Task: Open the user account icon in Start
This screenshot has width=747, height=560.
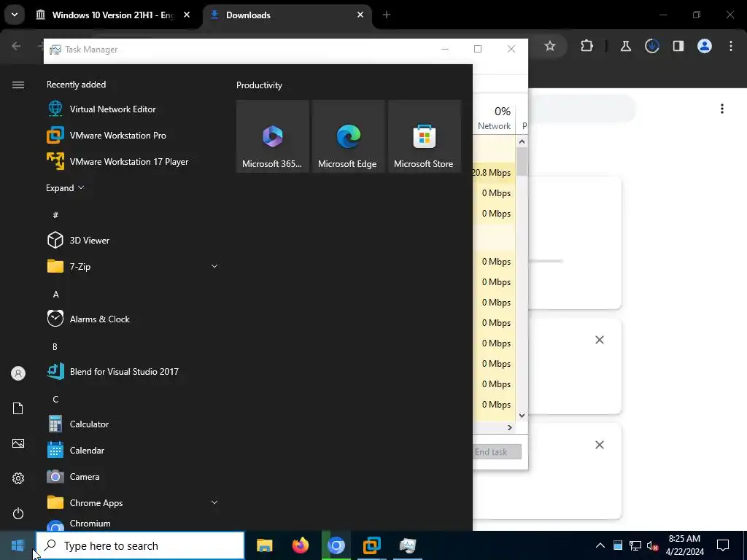Action: point(18,373)
